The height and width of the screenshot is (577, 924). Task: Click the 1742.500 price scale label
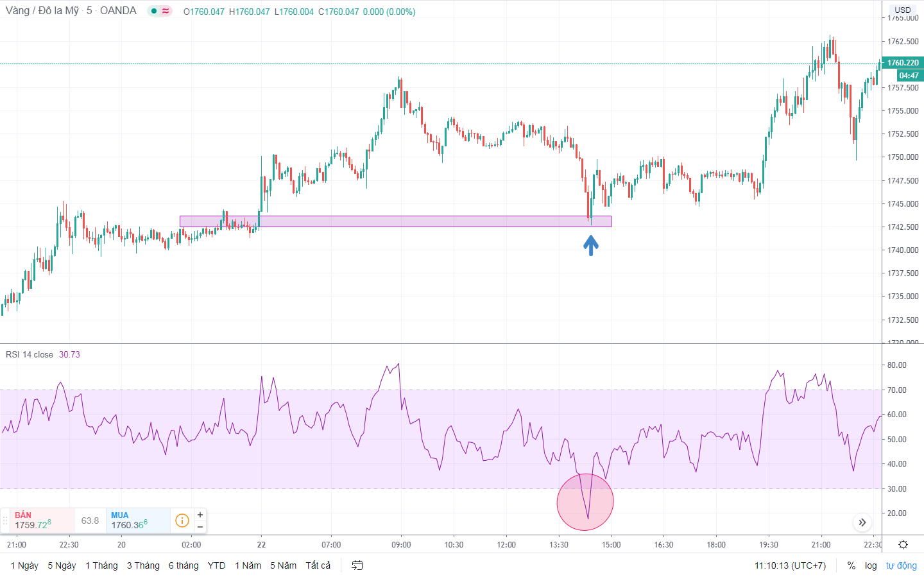903,227
